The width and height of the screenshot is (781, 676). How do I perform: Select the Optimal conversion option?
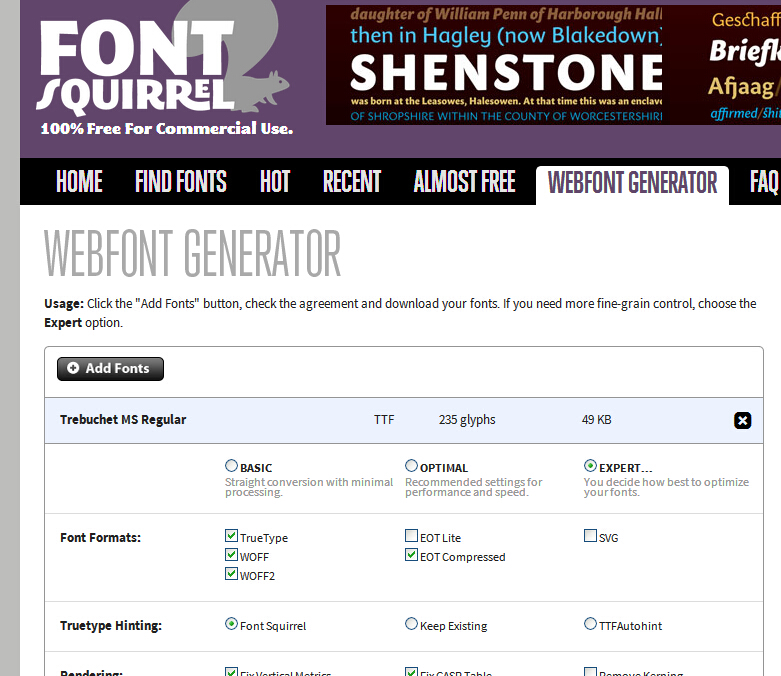coord(411,466)
